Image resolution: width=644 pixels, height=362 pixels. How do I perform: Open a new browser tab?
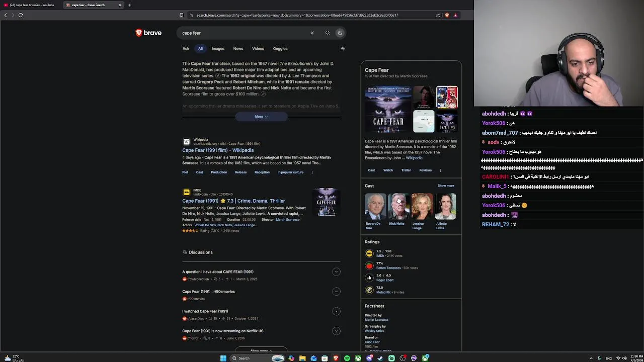click(129, 5)
